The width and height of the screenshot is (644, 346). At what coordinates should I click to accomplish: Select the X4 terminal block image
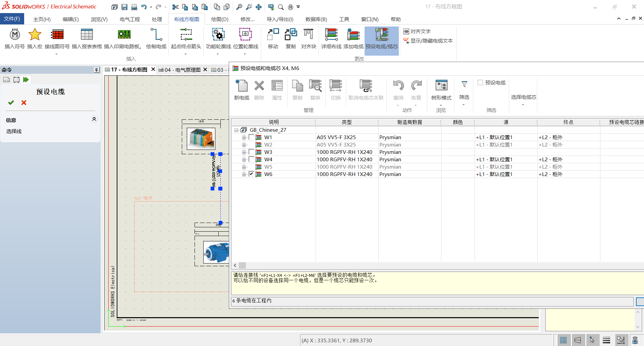[x=201, y=138]
